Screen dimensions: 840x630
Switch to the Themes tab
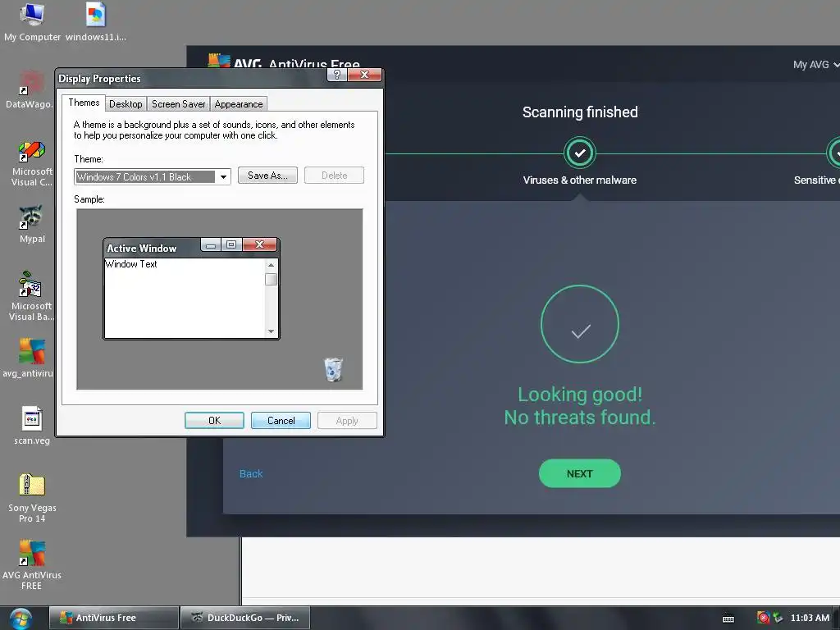(84, 103)
